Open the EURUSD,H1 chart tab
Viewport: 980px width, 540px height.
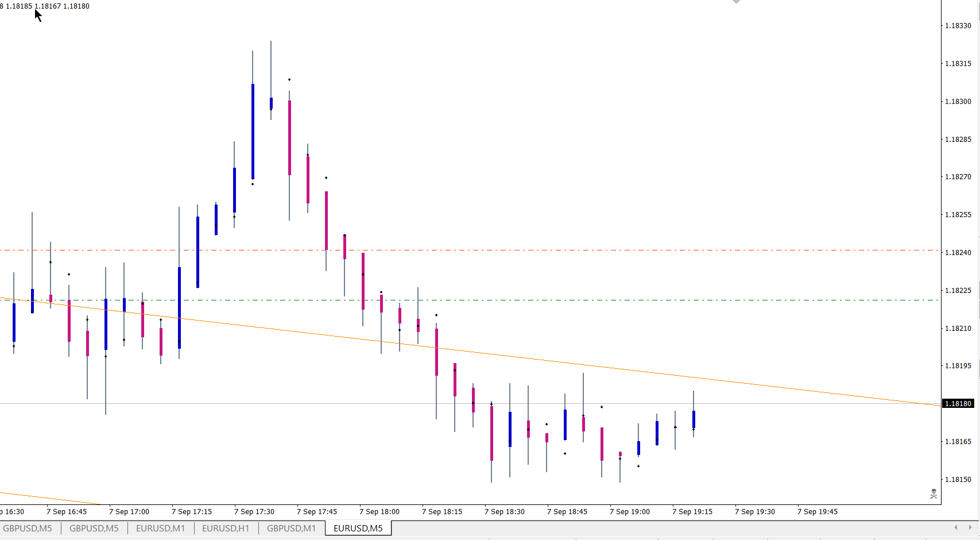click(x=226, y=528)
